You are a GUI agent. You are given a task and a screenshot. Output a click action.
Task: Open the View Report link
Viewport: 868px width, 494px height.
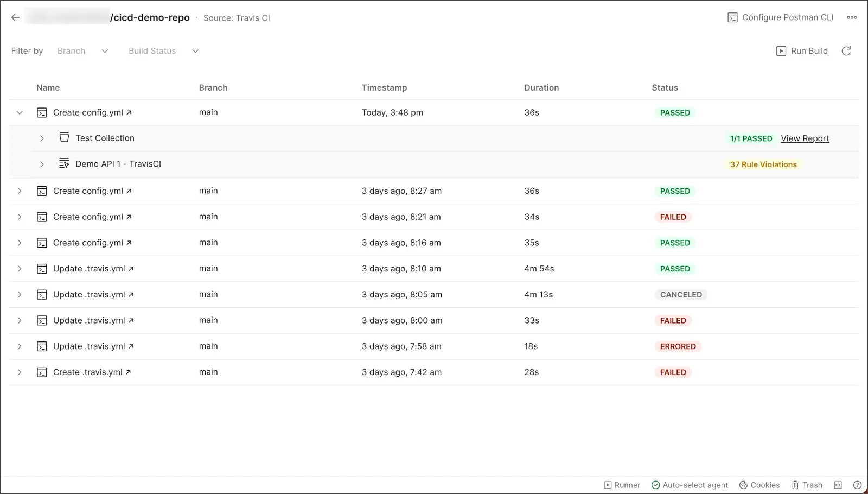coord(805,138)
